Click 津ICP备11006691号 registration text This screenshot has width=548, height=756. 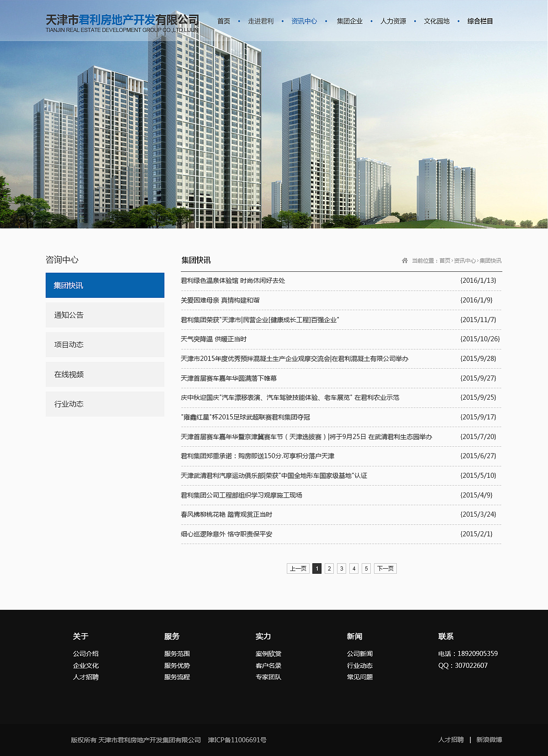(237, 740)
